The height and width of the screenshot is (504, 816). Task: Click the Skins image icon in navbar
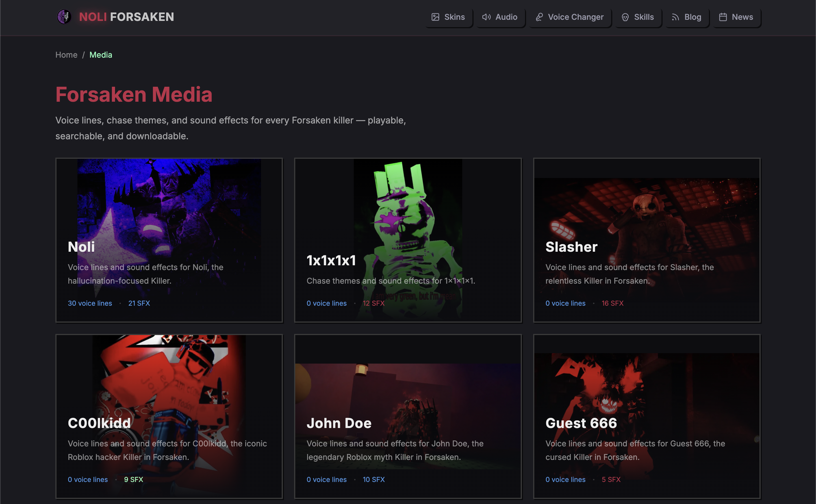435,17
